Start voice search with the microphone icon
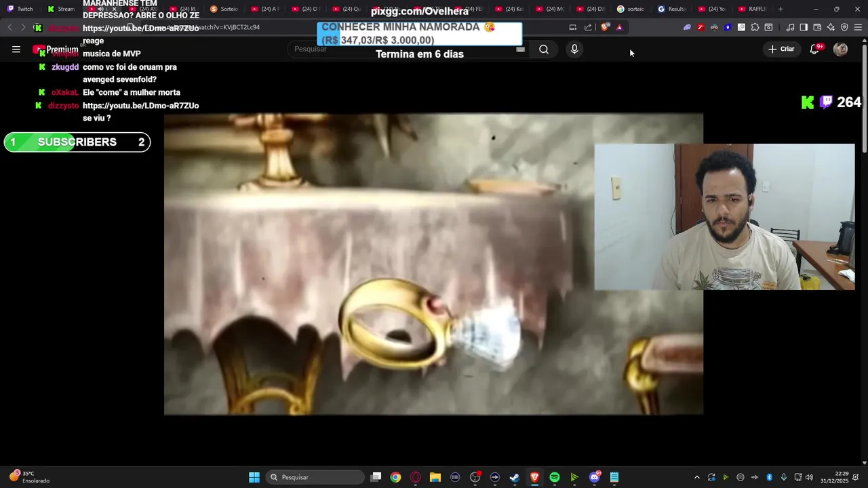This screenshot has width=868, height=488. point(574,49)
